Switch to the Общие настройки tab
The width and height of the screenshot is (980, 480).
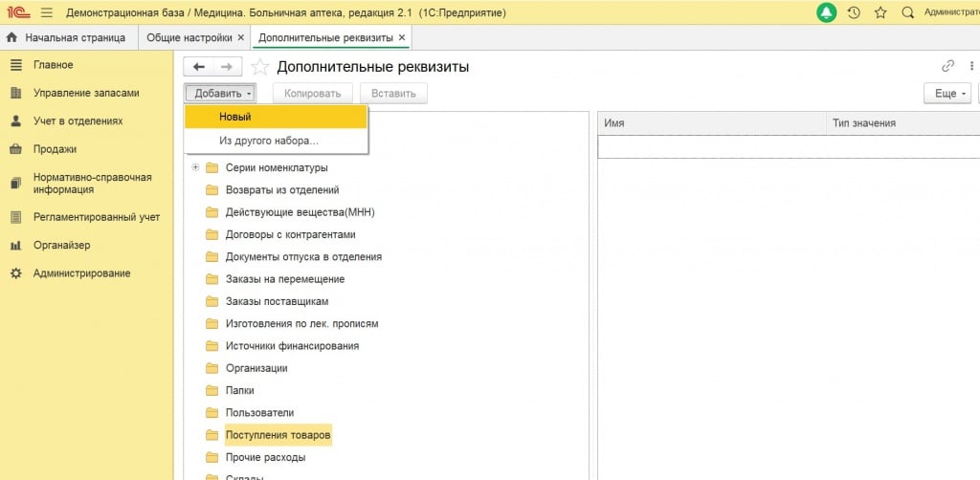click(x=189, y=38)
